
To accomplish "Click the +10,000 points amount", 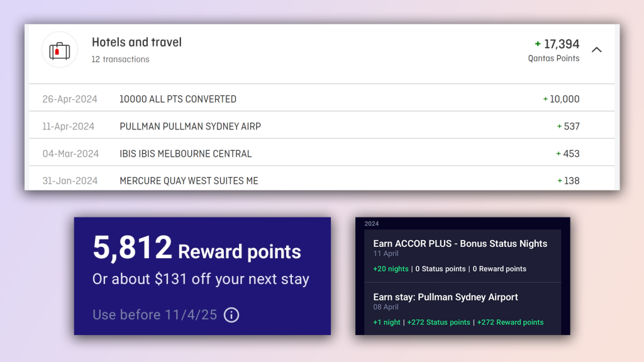I will pos(561,99).
